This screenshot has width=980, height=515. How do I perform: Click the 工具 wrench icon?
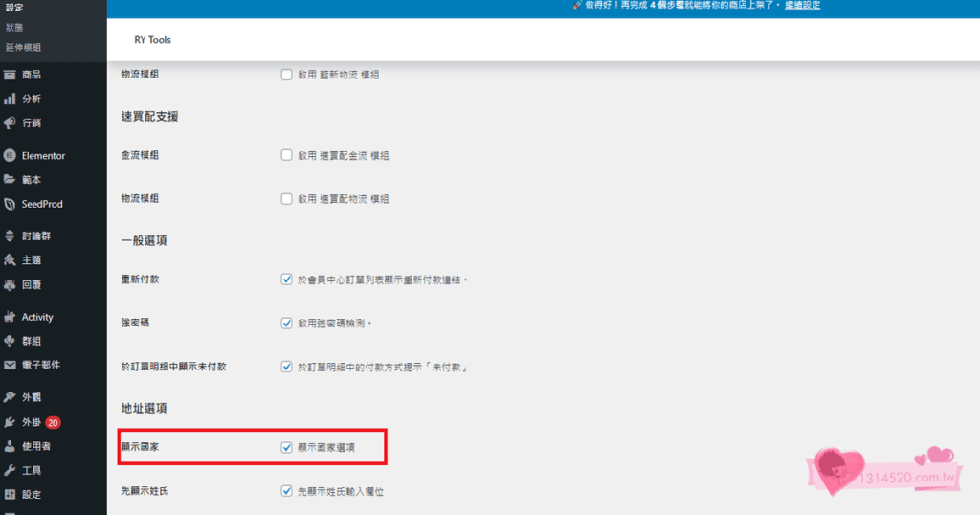coord(10,471)
